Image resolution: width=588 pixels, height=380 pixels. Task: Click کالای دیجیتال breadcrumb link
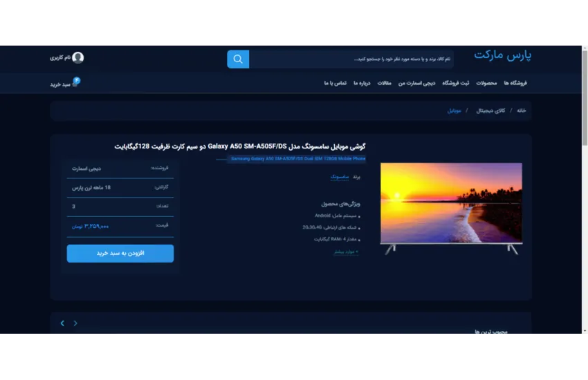point(491,111)
